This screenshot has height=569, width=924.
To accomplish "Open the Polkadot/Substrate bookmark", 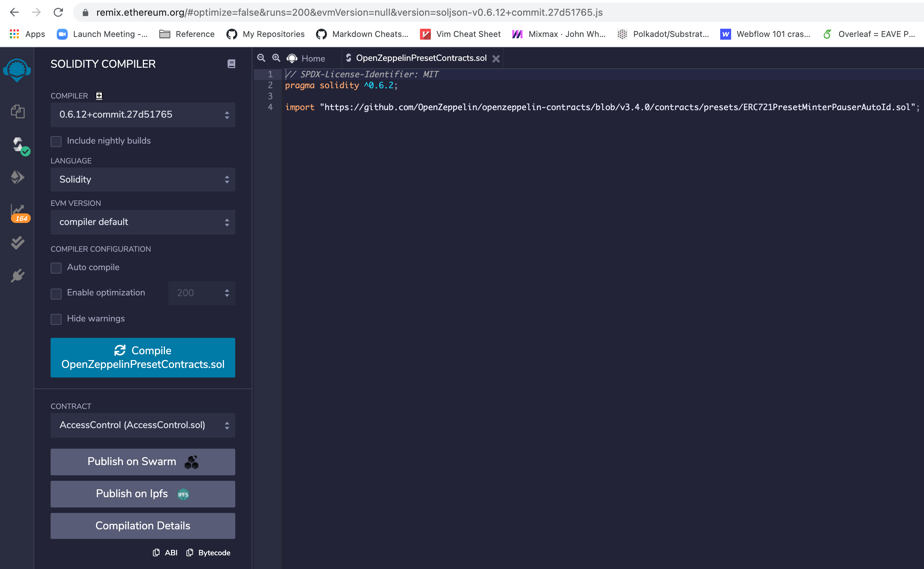I will [x=663, y=34].
